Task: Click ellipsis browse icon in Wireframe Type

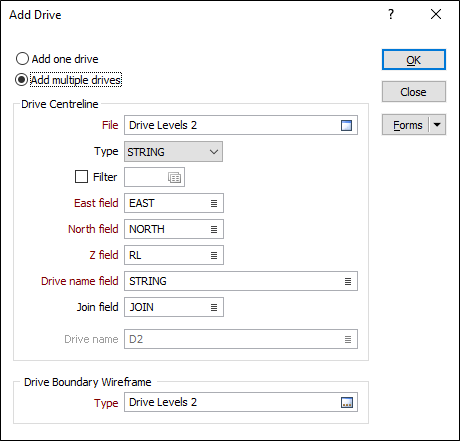Action: [x=347, y=402]
